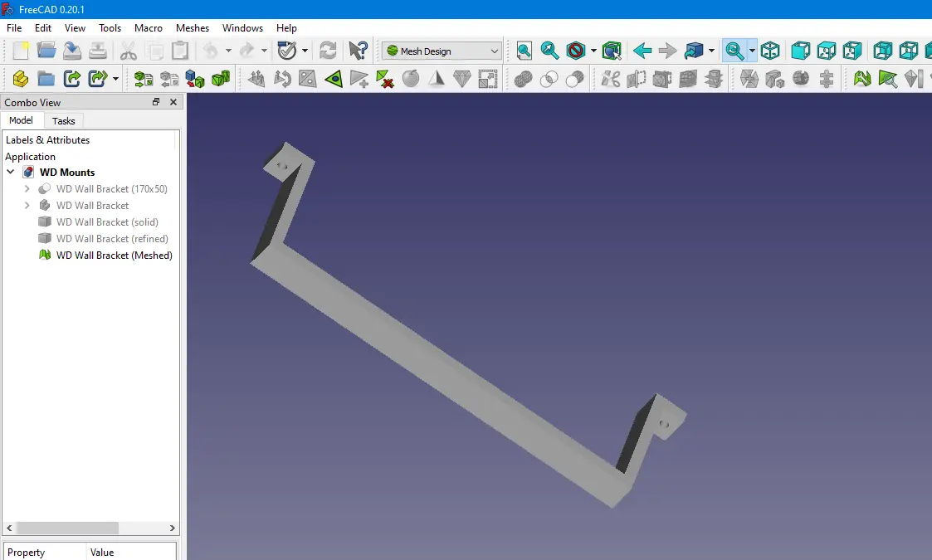
Task: Click the Make Link icon
Action: [x=72, y=79]
